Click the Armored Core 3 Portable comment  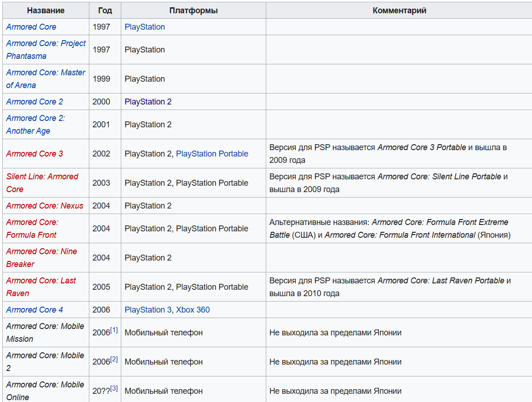point(388,153)
